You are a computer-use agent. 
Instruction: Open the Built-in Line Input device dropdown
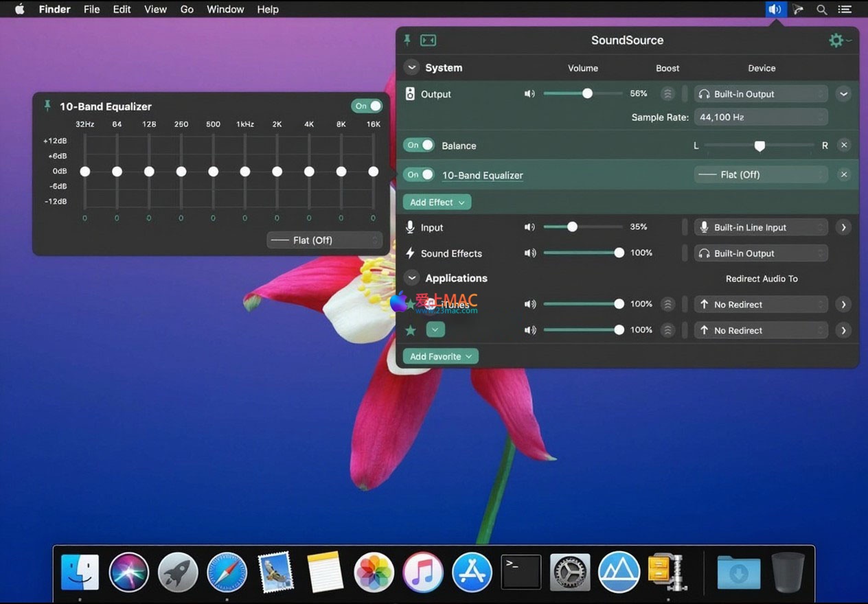pos(760,227)
